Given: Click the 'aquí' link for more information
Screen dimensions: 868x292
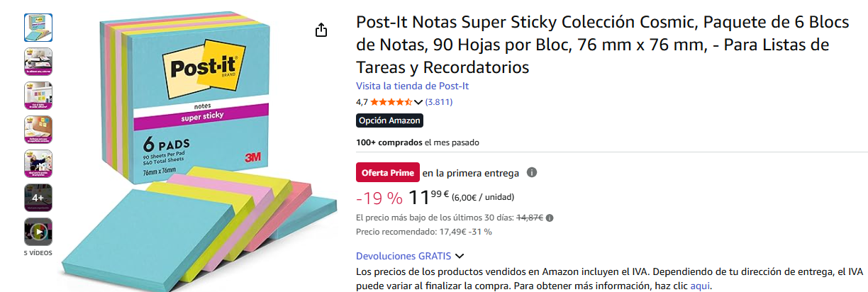Looking at the screenshot, I should pos(700,286).
